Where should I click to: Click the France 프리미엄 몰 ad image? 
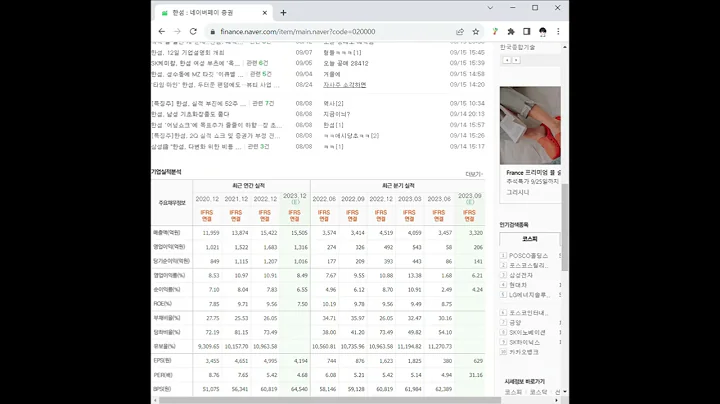(x=530, y=125)
